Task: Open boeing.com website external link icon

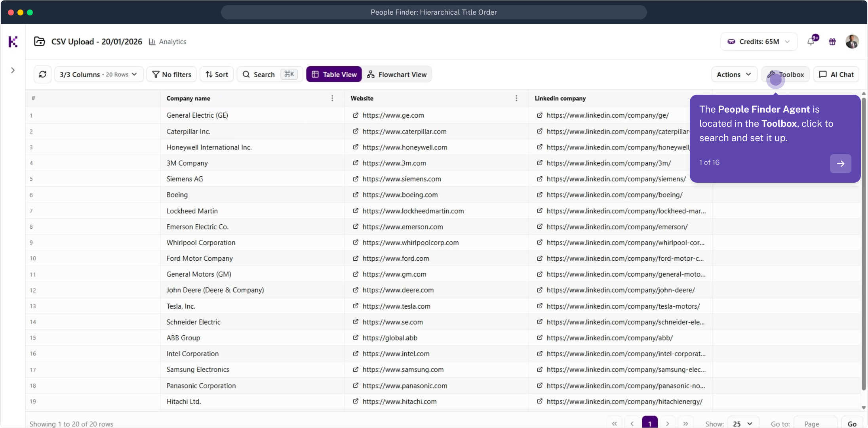Action: 356,195
